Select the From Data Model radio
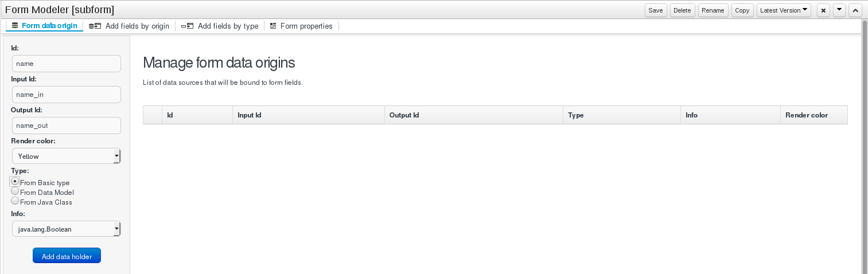This screenshot has height=274, width=868. click(15, 191)
